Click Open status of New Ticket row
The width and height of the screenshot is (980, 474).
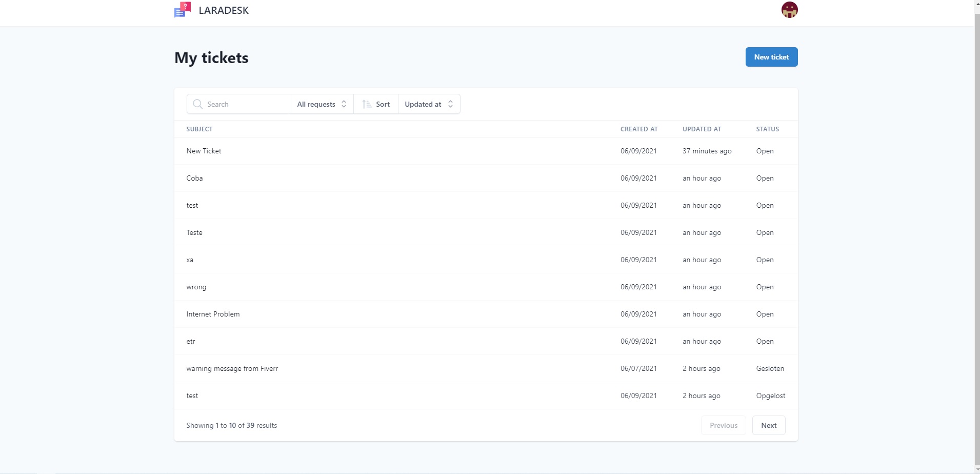[765, 151]
